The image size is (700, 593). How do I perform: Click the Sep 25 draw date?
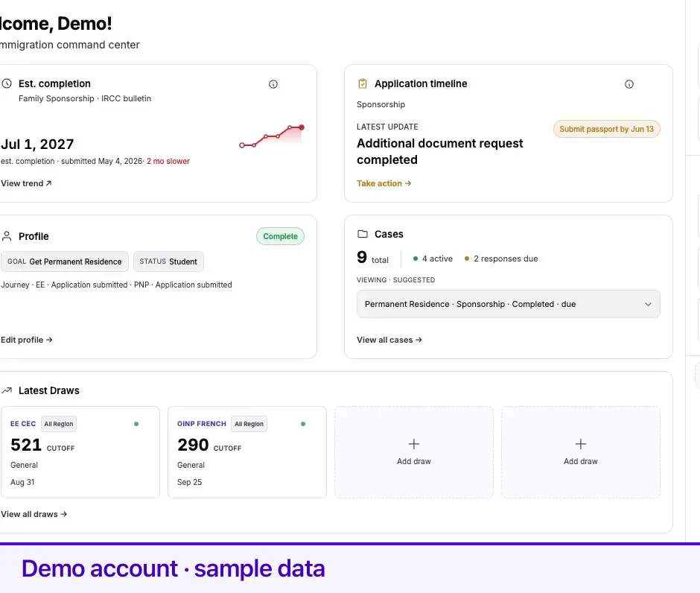coord(189,482)
